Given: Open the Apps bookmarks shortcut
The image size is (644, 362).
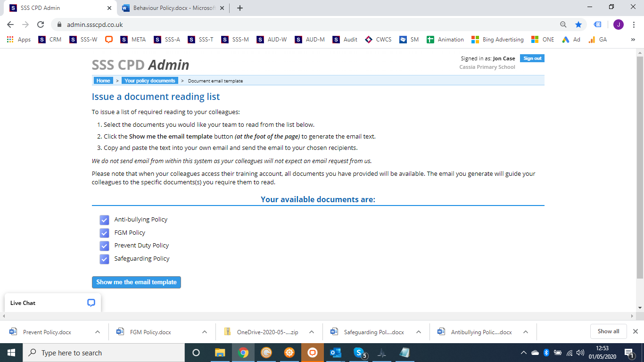Looking at the screenshot, I should (19, 40).
